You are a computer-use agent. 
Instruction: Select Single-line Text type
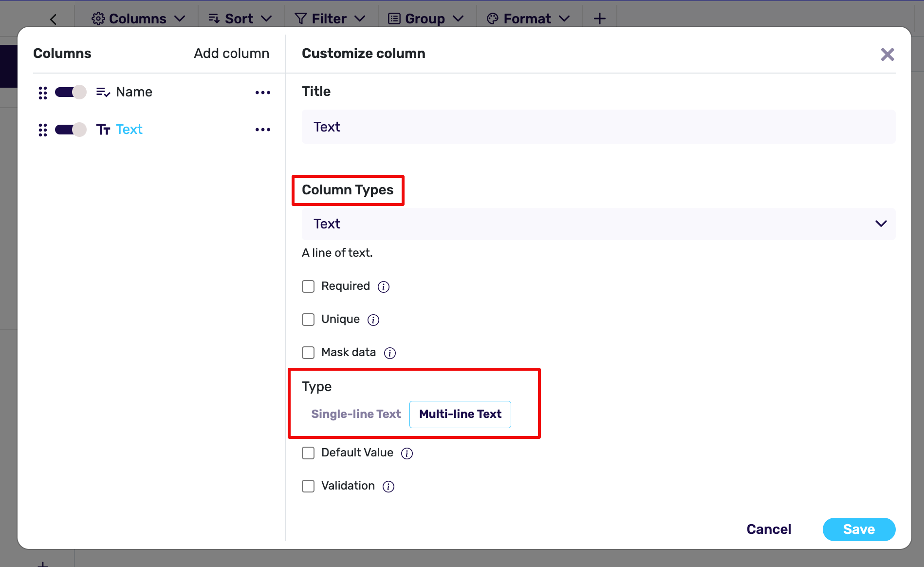point(356,414)
